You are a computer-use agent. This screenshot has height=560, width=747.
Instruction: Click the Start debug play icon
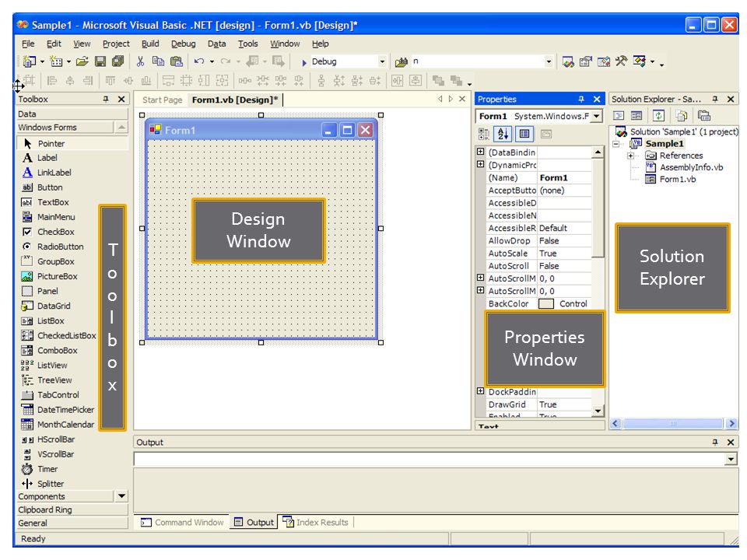point(304,62)
